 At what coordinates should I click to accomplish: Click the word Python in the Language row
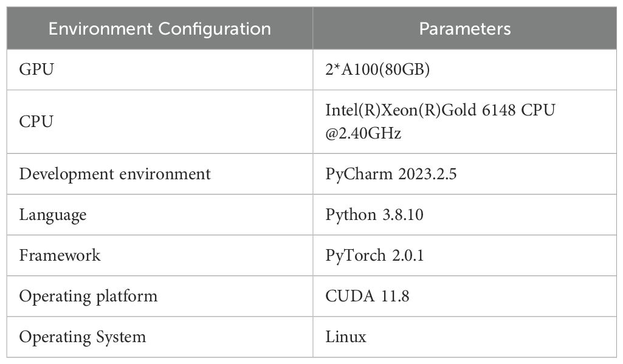coord(351,215)
